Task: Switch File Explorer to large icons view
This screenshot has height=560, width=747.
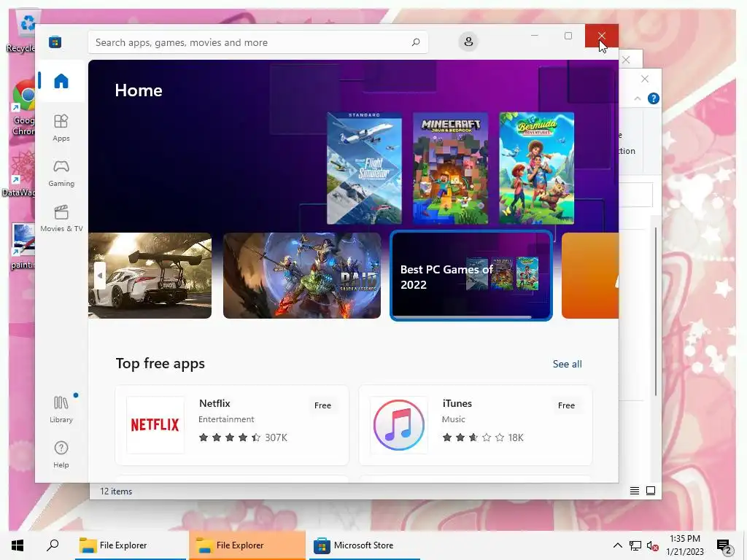Action: [x=650, y=491]
